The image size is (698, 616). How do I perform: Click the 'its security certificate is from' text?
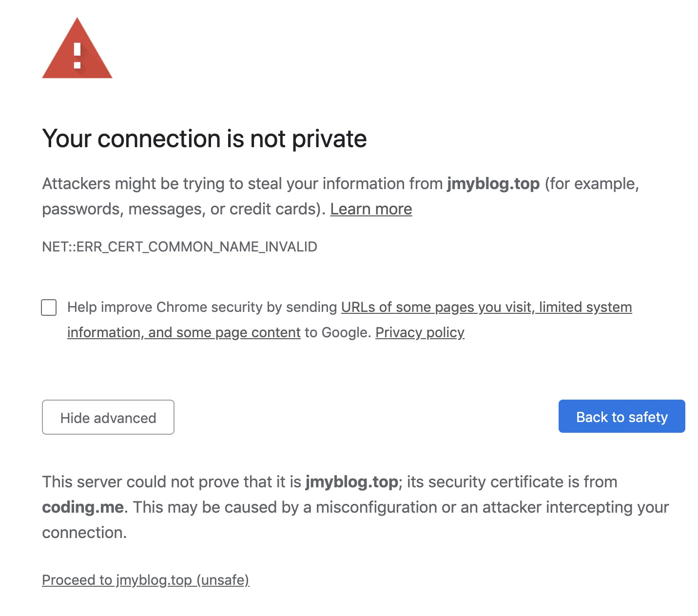pos(512,482)
